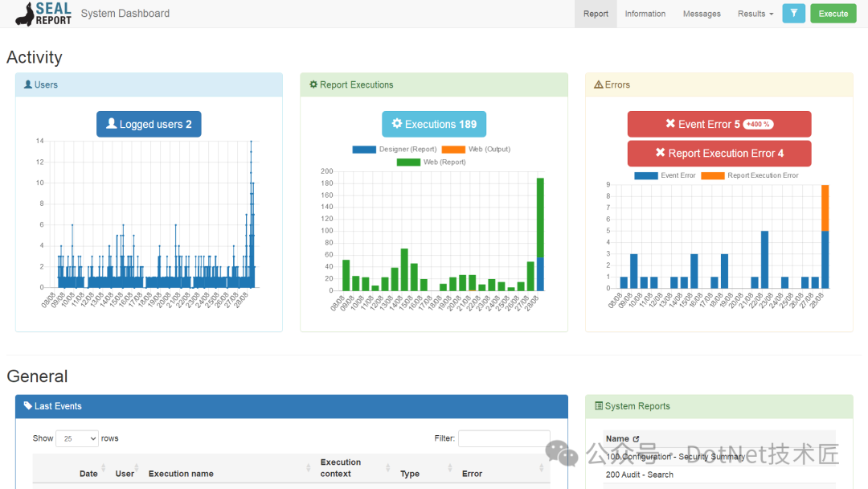Click the Seal Report logo
Image resolution: width=868 pixels, height=489 pixels.
pos(43,14)
